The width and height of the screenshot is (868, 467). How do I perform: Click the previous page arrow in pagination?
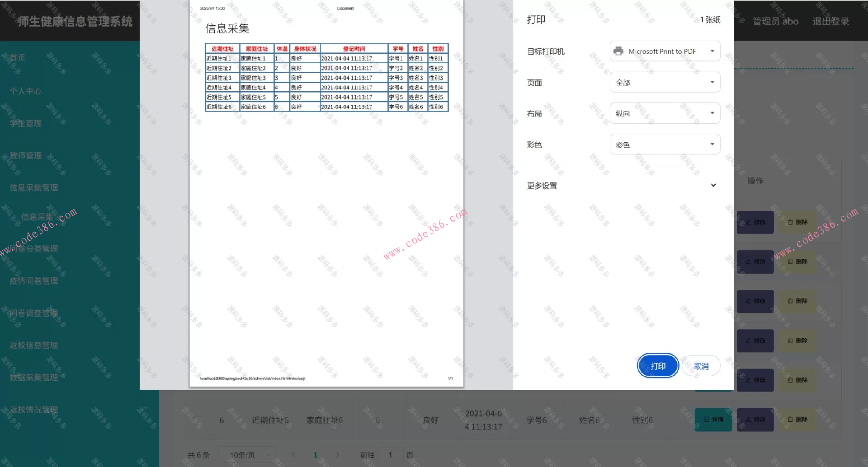[293, 455]
